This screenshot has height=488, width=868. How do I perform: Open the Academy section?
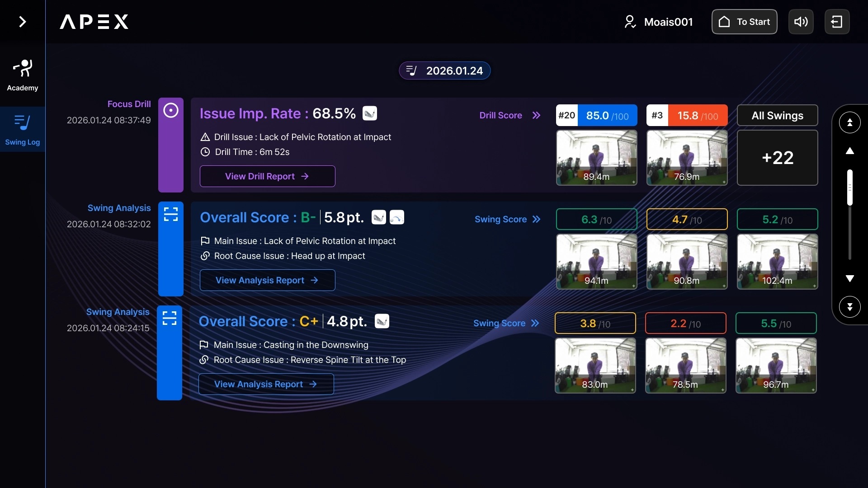[22, 75]
